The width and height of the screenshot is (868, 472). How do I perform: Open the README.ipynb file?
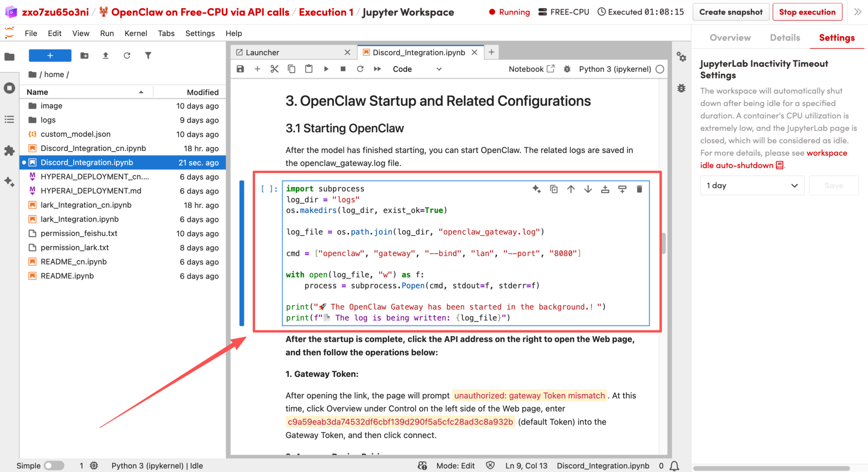coord(67,276)
